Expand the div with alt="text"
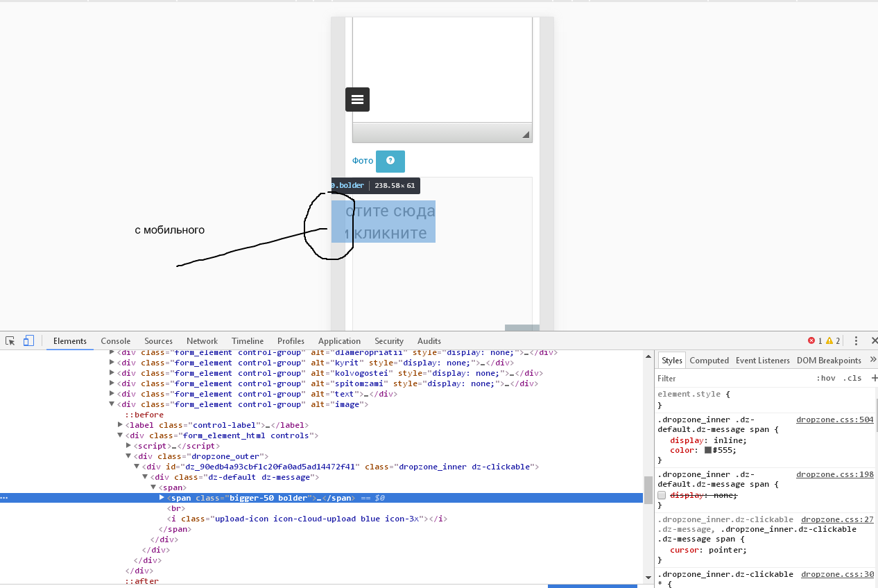Image resolution: width=878 pixels, height=588 pixels. tap(112, 394)
